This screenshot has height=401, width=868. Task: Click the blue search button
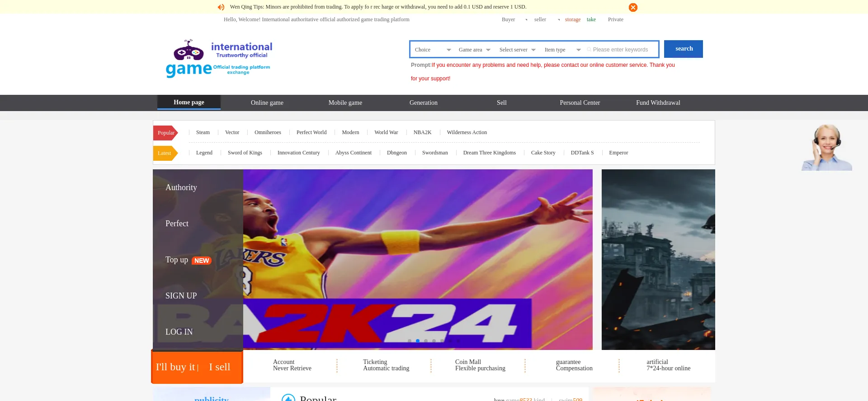tap(684, 49)
